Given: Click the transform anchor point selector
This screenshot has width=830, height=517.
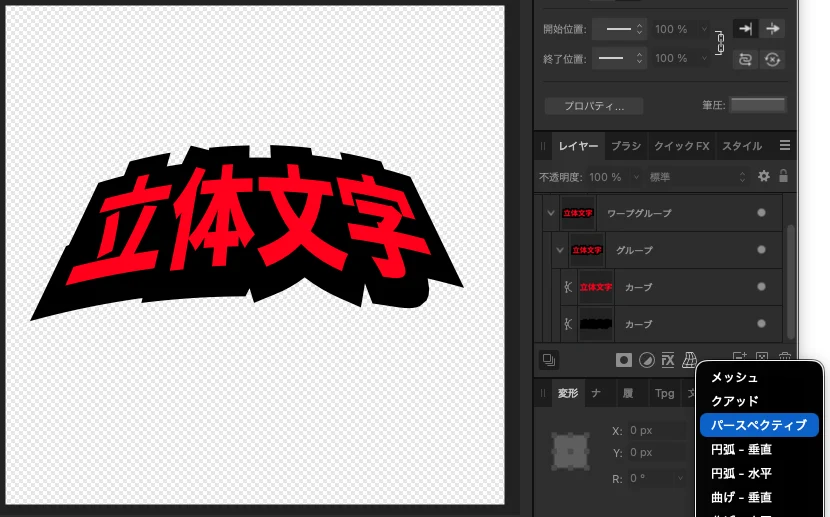Looking at the screenshot, I should [570, 451].
